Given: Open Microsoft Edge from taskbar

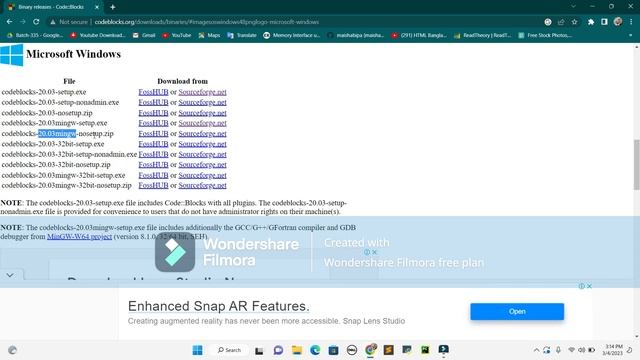Looking at the screenshot, I should click(x=315, y=350).
